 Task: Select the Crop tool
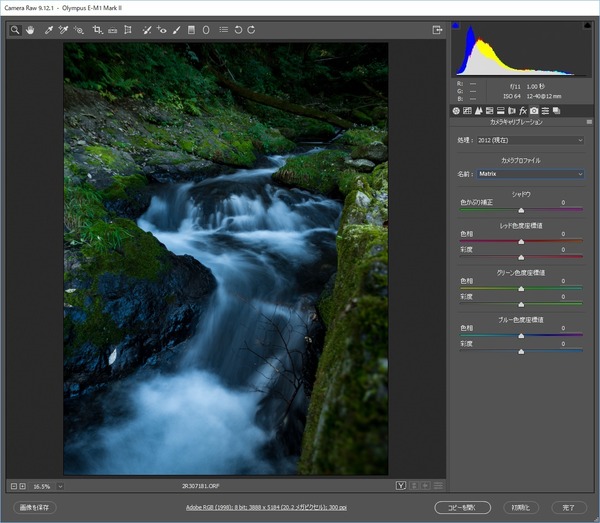pyautogui.click(x=98, y=30)
